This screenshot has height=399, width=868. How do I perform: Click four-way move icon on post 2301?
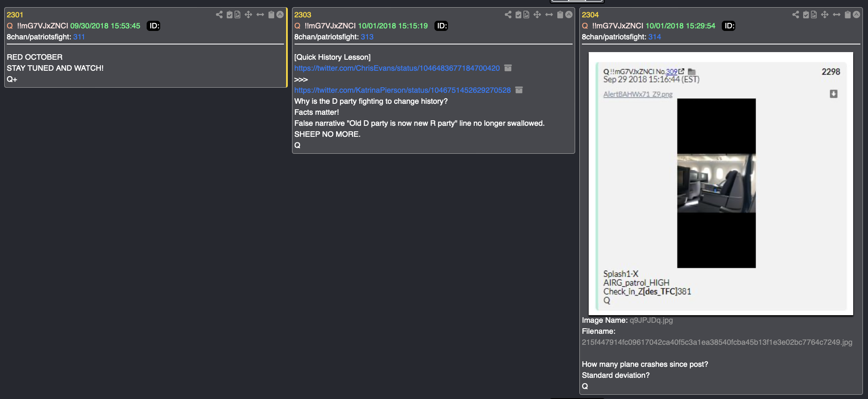pos(248,15)
